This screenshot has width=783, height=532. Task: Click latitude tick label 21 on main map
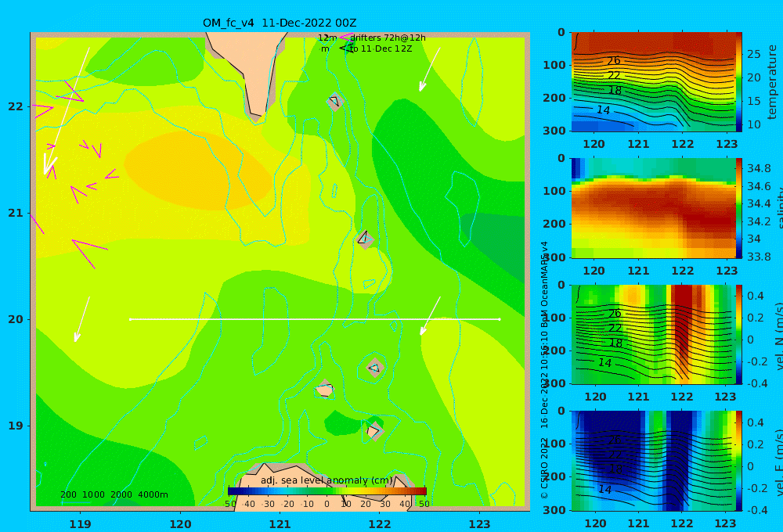pyautogui.click(x=16, y=213)
